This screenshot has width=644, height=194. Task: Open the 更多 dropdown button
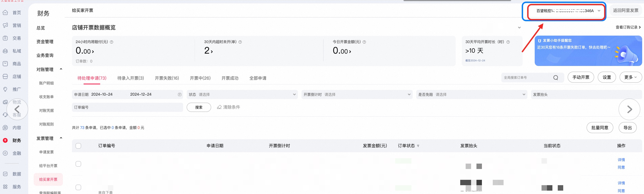click(631, 77)
